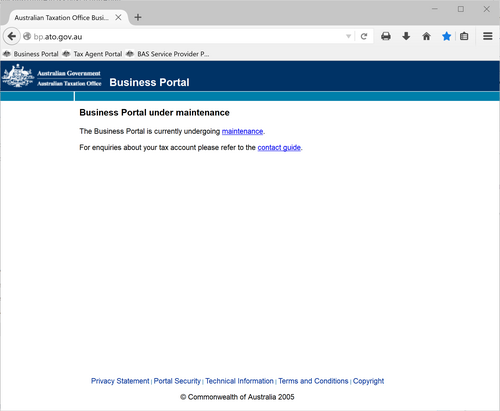Open a new tab with plus button
The height and width of the screenshot is (411, 500).
(x=138, y=17)
